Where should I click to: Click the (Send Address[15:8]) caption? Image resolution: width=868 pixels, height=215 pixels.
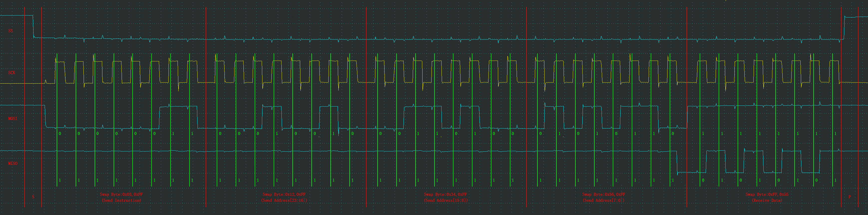click(x=445, y=200)
